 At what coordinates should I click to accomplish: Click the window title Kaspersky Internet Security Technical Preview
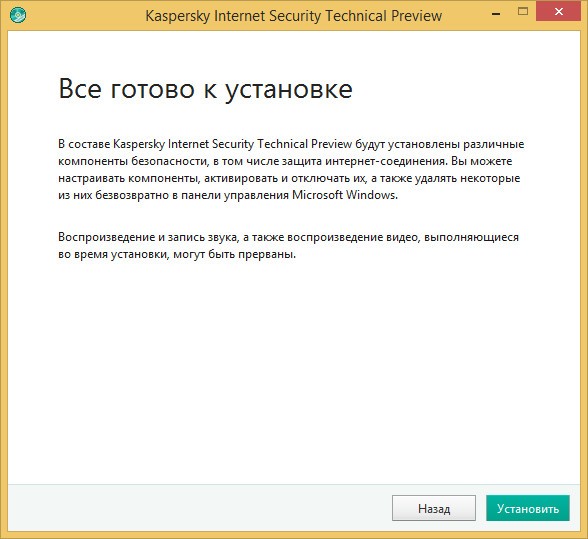294,16
